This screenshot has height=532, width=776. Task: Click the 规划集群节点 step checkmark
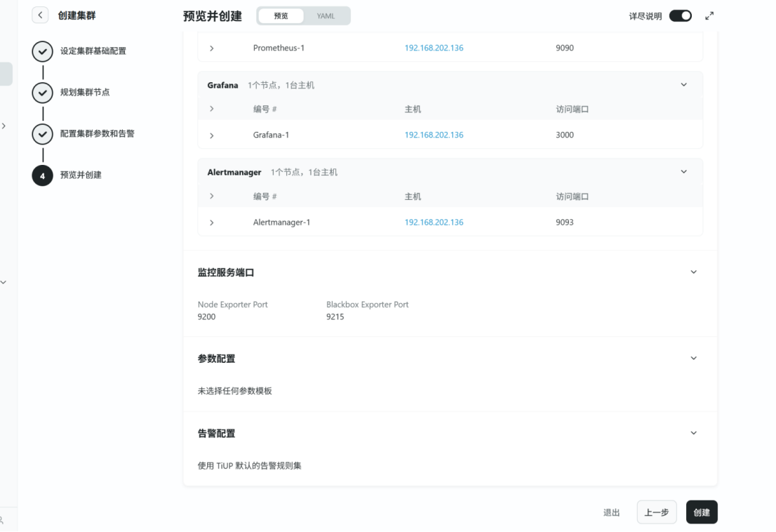pos(42,93)
